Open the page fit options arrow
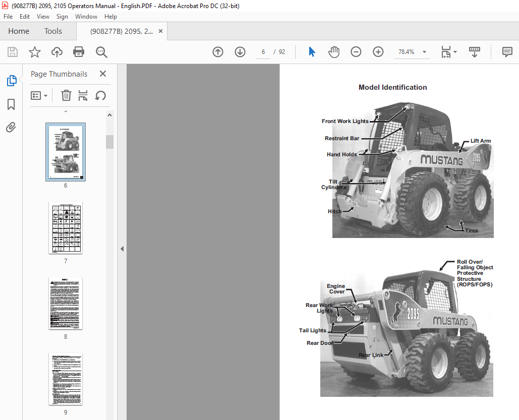519x420 pixels. [x=455, y=52]
